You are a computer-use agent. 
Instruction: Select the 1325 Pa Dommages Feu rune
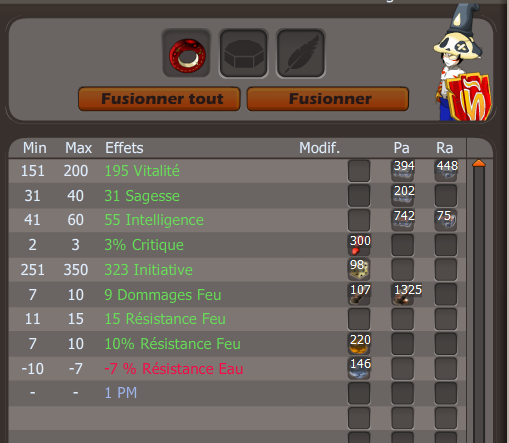click(x=403, y=294)
